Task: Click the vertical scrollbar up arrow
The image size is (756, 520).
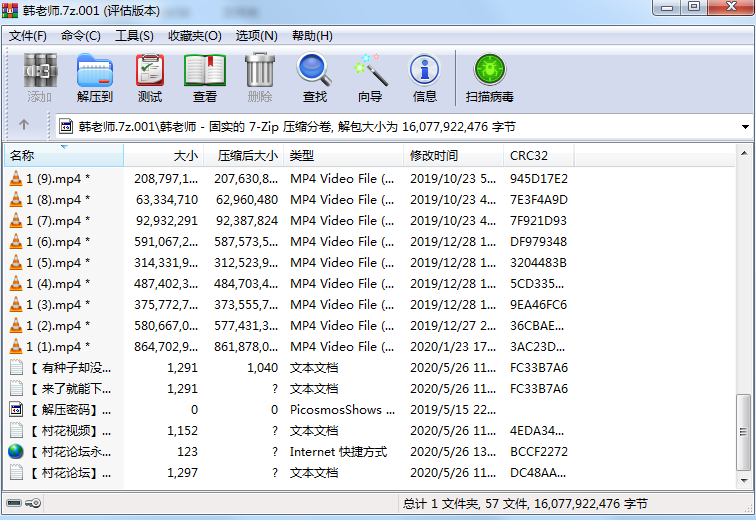Action: tap(743, 154)
